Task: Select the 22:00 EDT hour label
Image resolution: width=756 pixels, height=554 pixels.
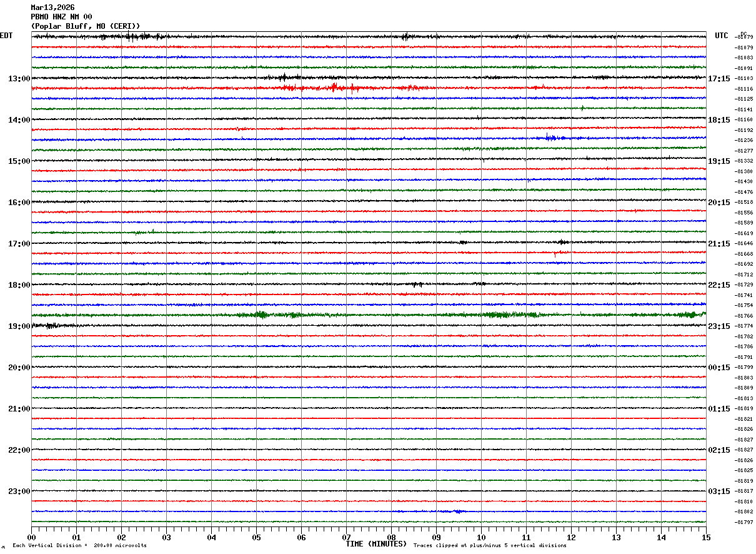Action: (19, 450)
